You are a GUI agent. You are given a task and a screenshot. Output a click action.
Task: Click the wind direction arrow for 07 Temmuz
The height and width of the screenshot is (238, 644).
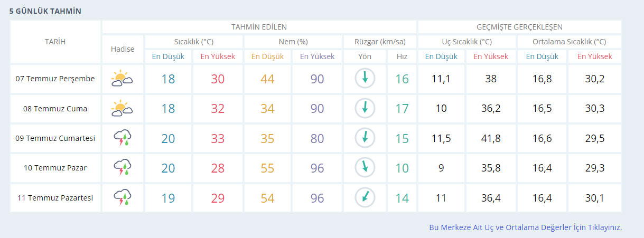click(365, 79)
